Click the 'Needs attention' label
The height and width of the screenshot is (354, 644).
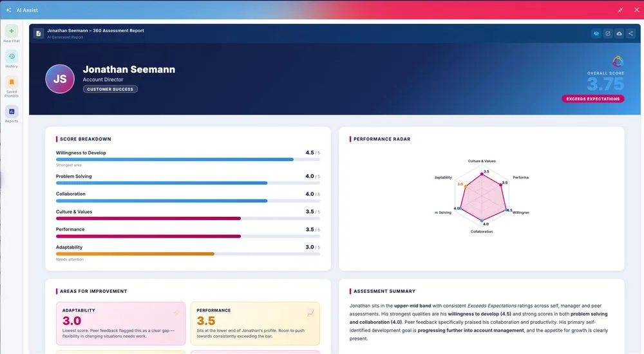click(70, 259)
